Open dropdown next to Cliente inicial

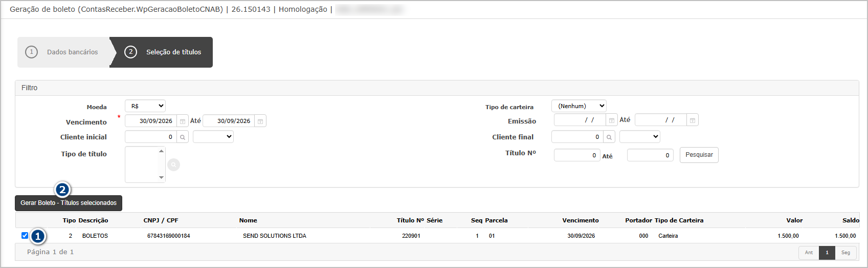213,137
